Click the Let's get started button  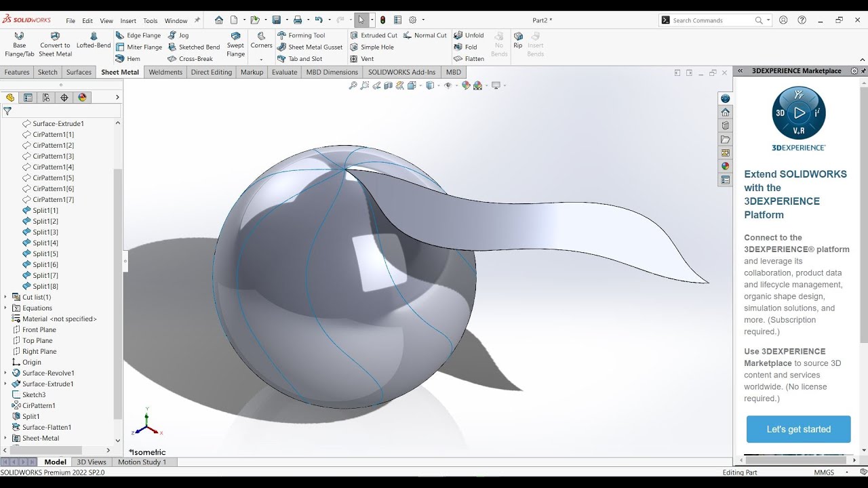(798, 429)
